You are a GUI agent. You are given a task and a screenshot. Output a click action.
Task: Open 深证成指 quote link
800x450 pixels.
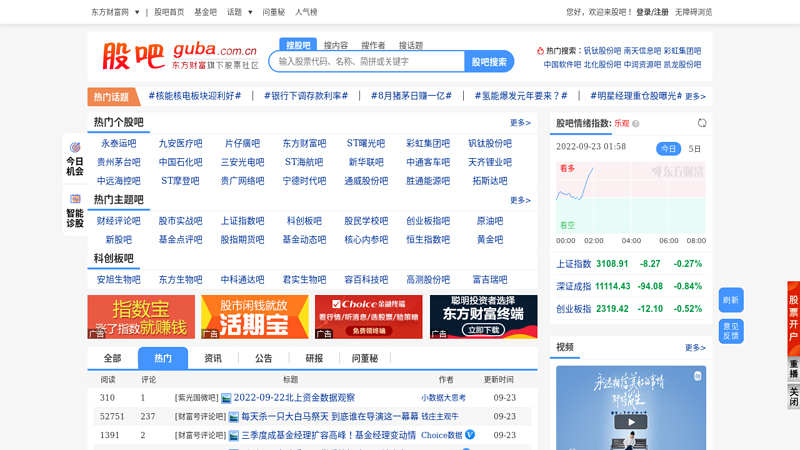click(x=573, y=286)
